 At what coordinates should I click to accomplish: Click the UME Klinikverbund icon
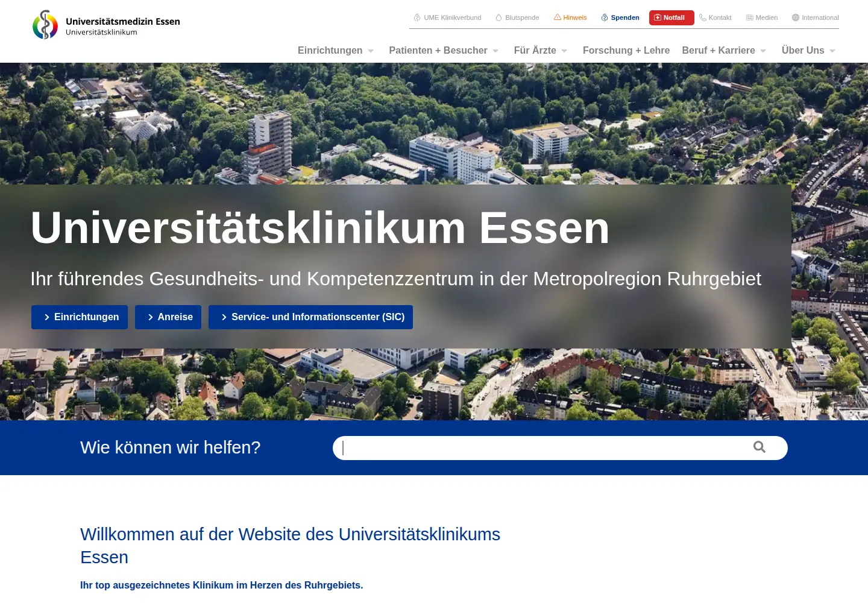click(x=417, y=17)
